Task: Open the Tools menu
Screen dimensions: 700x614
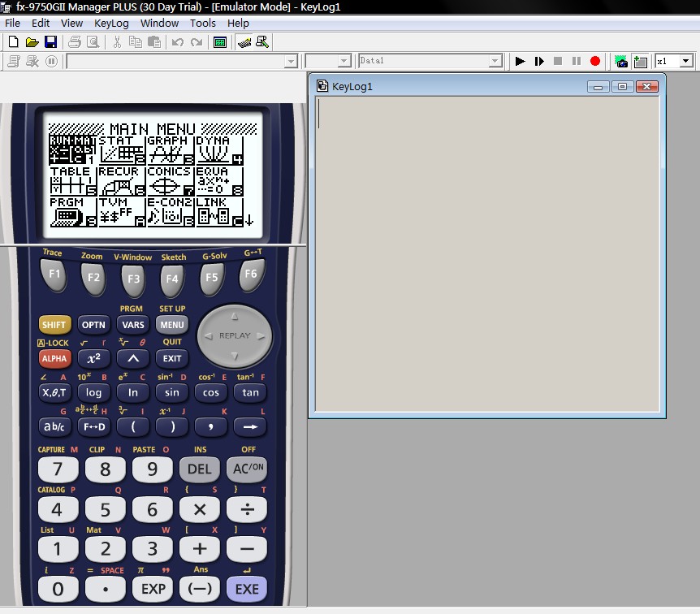Action: [203, 24]
